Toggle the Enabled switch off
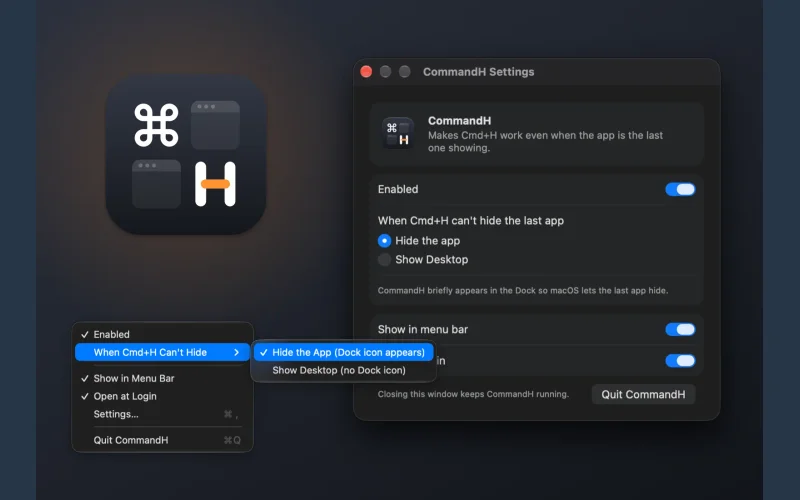 click(x=680, y=189)
